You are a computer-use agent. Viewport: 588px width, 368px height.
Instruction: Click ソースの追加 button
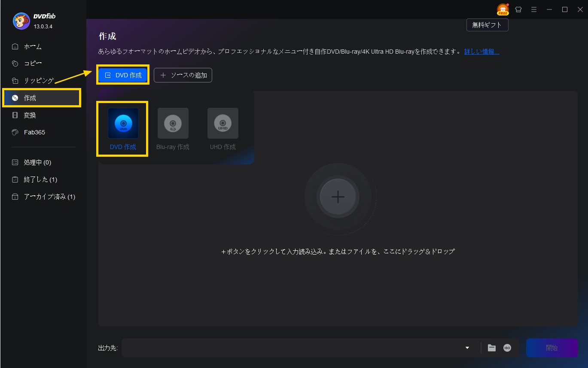(x=183, y=75)
